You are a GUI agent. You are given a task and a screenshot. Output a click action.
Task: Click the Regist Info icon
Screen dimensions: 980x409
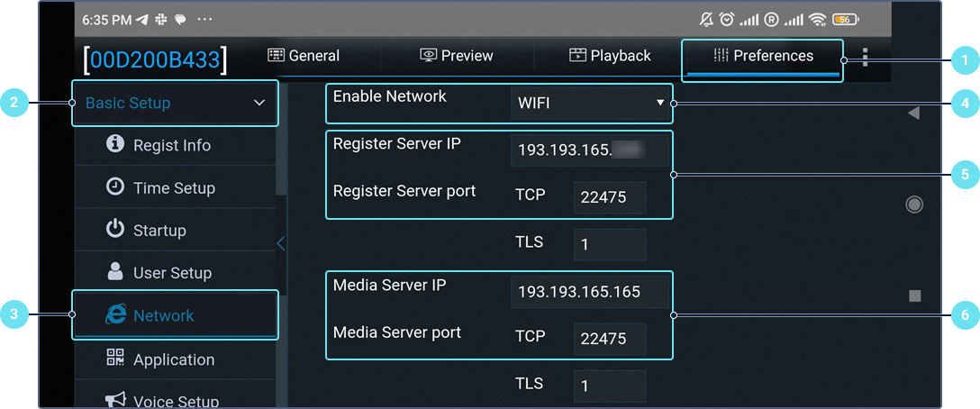(115, 144)
